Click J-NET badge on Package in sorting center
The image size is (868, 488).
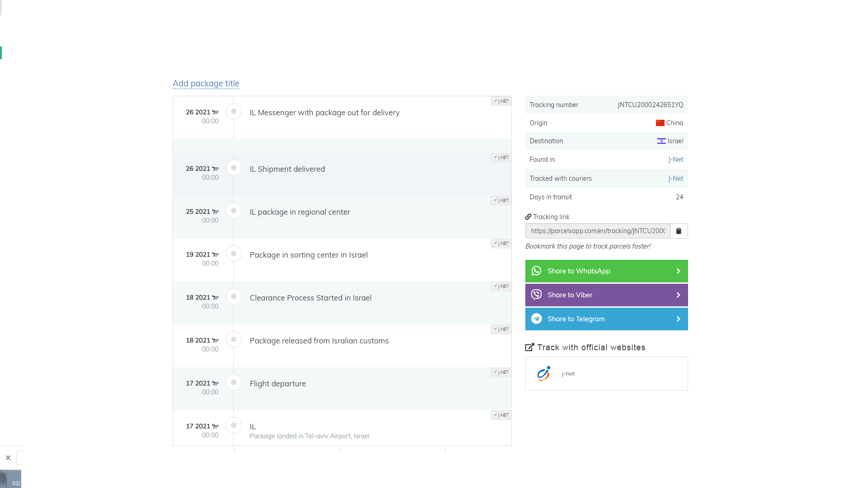click(501, 244)
